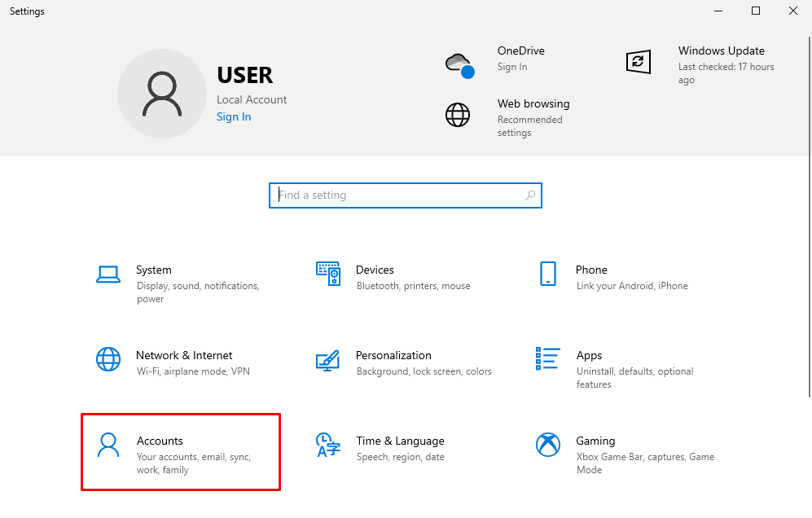
Task: Open the Windows Update title link
Action: pos(722,50)
